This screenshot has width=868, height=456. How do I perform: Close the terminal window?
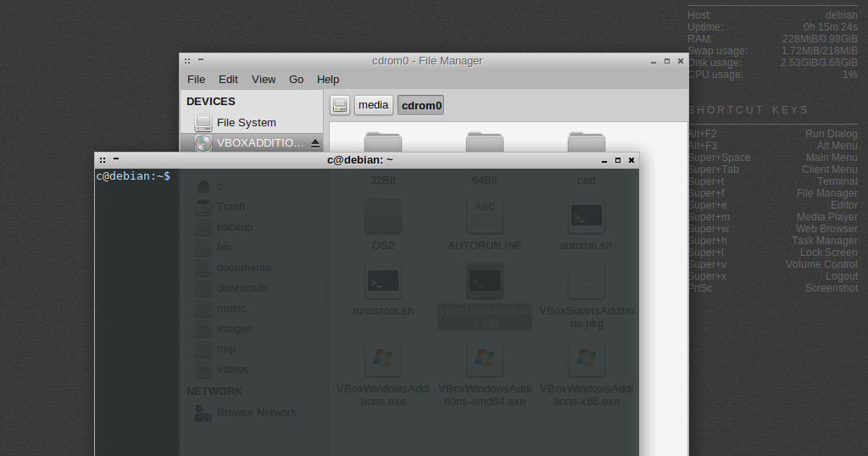631,160
